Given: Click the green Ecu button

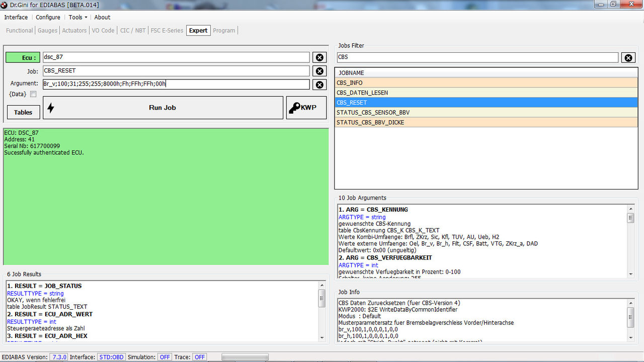Looking at the screenshot, I should tap(23, 58).
